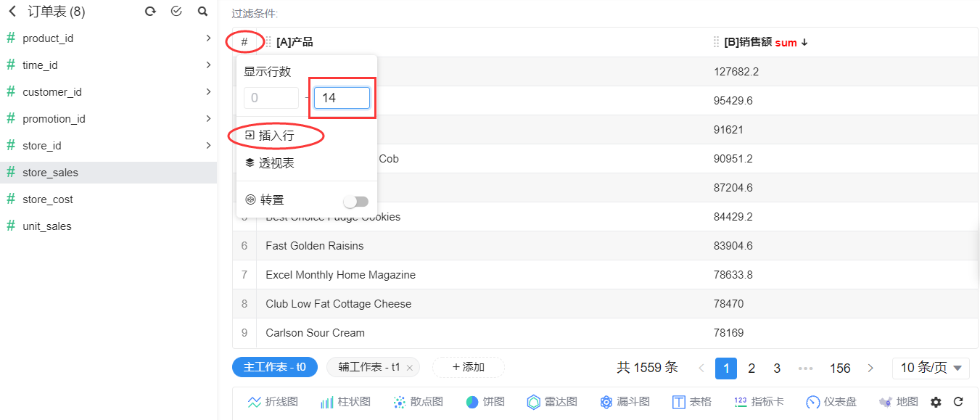The height and width of the screenshot is (420, 980).
Task: Click the checkmark circle icon in the 订单表 header
Action: tap(176, 12)
